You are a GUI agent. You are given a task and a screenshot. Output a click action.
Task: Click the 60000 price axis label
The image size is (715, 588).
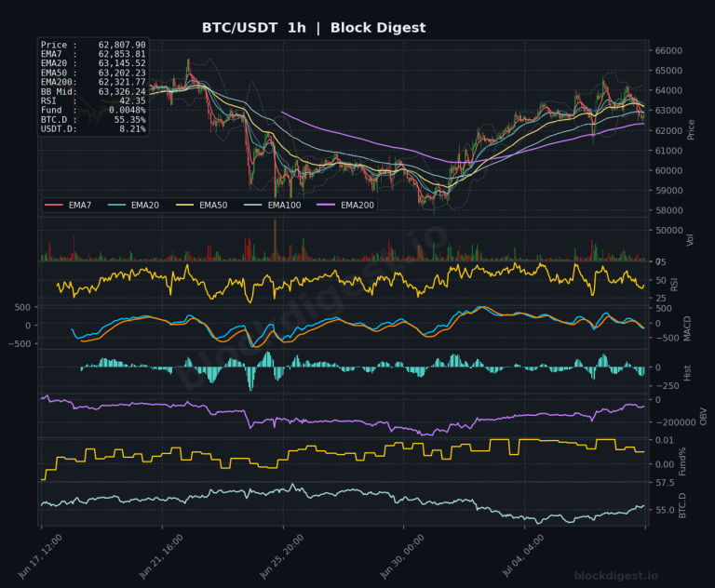668,170
